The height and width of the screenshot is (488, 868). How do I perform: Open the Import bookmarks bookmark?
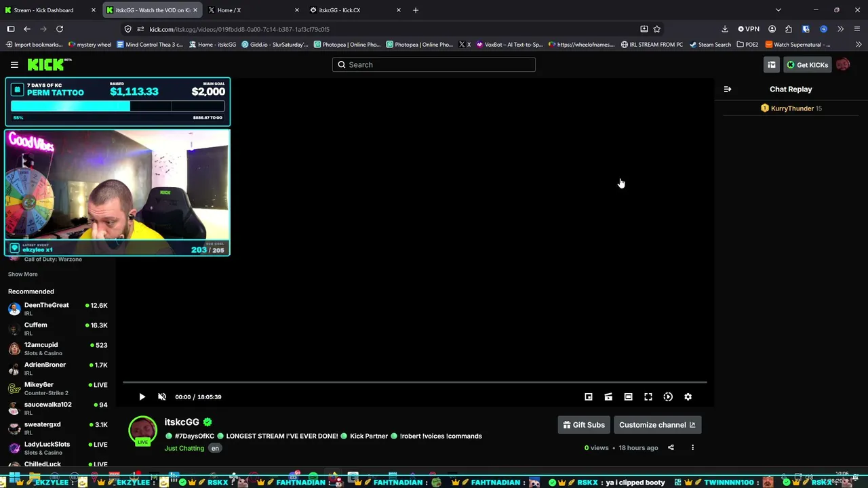pyautogui.click(x=34, y=45)
